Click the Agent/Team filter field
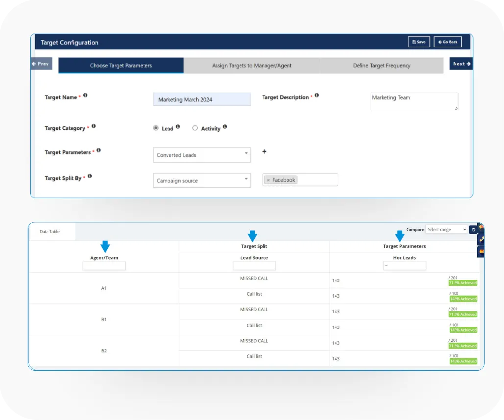The image size is (504, 420). click(x=104, y=265)
